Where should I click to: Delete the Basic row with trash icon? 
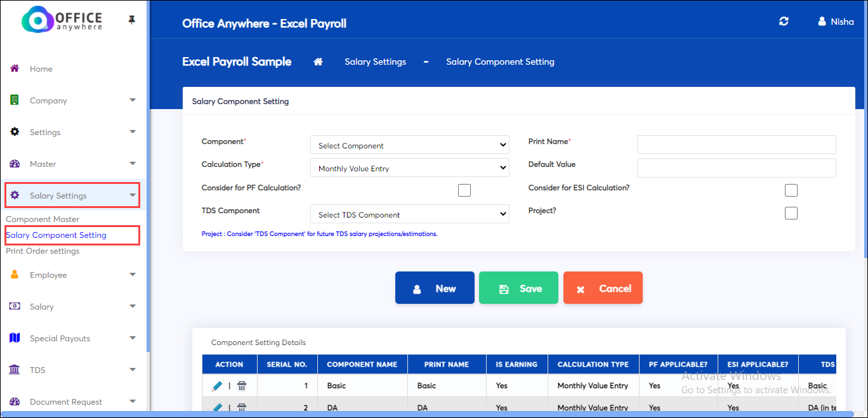242,386
